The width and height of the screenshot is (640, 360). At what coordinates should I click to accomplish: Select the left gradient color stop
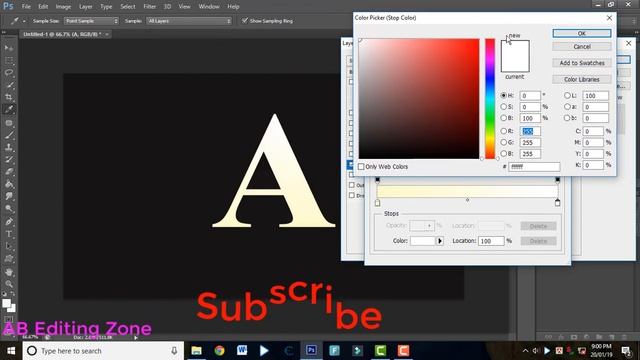pyautogui.click(x=378, y=202)
